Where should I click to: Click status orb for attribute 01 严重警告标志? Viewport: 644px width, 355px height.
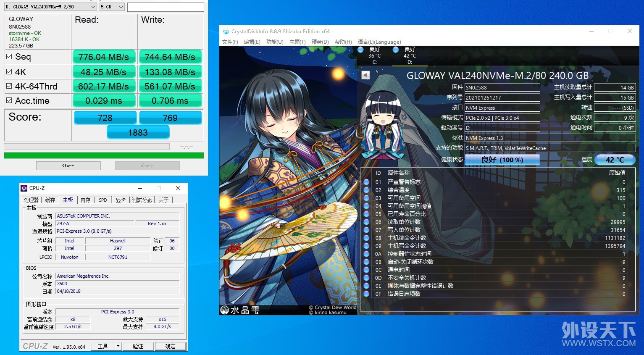(x=366, y=182)
